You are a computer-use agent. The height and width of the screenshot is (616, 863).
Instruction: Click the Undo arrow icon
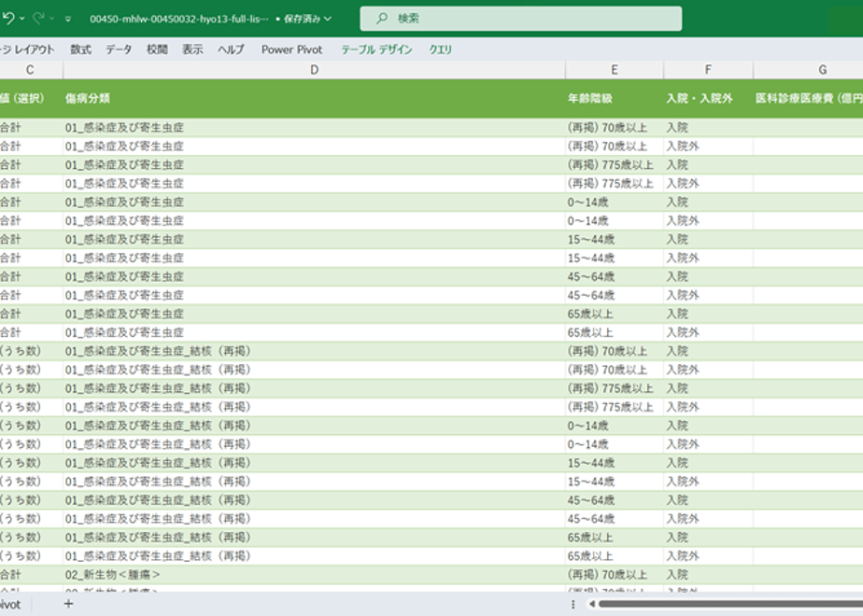7,18
